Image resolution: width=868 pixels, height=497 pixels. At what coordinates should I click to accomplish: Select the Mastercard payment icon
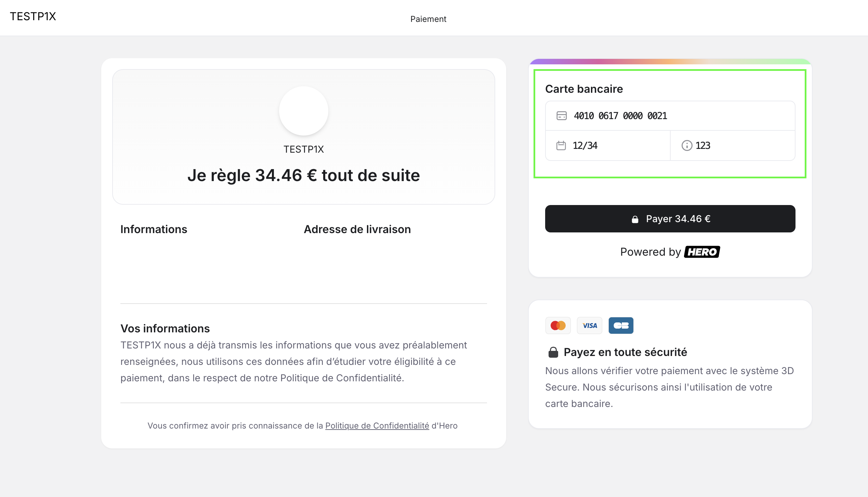point(558,325)
